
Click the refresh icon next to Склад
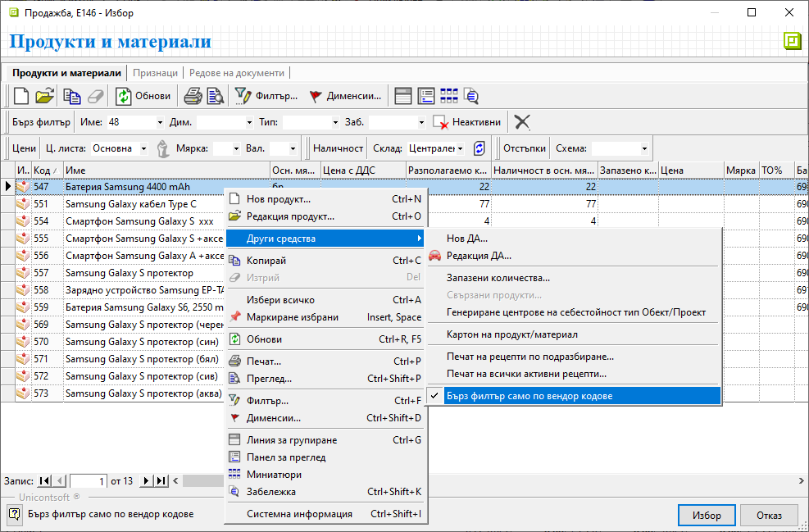(479, 148)
